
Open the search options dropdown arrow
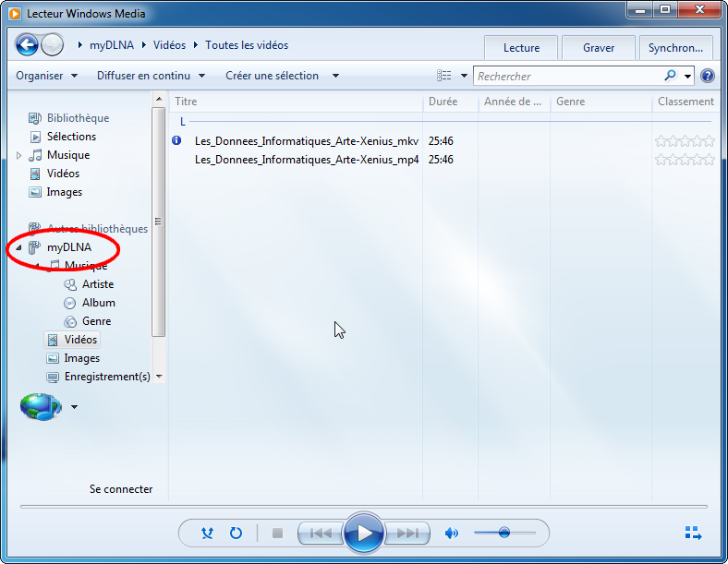[687, 76]
